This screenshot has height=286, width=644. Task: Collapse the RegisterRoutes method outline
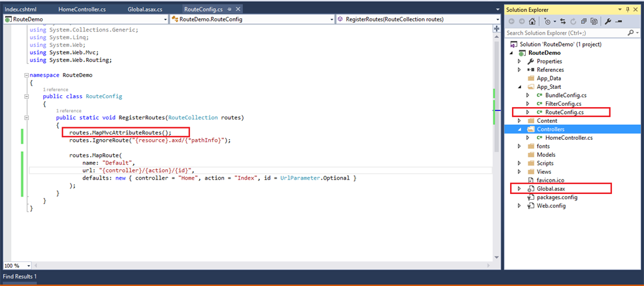tap(26, 117)
